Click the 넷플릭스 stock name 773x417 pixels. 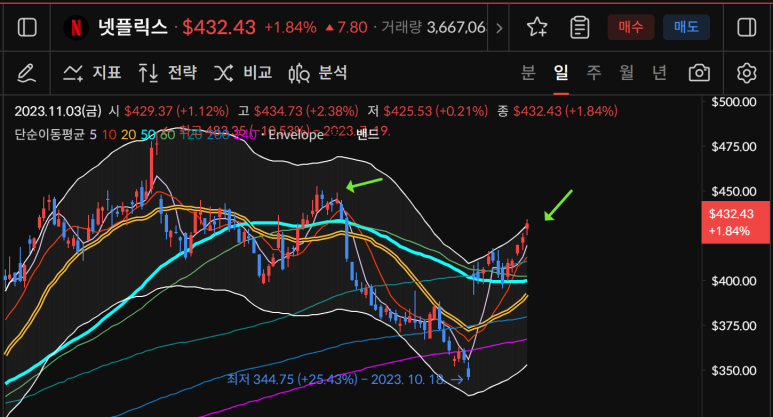tap(133, 27)
